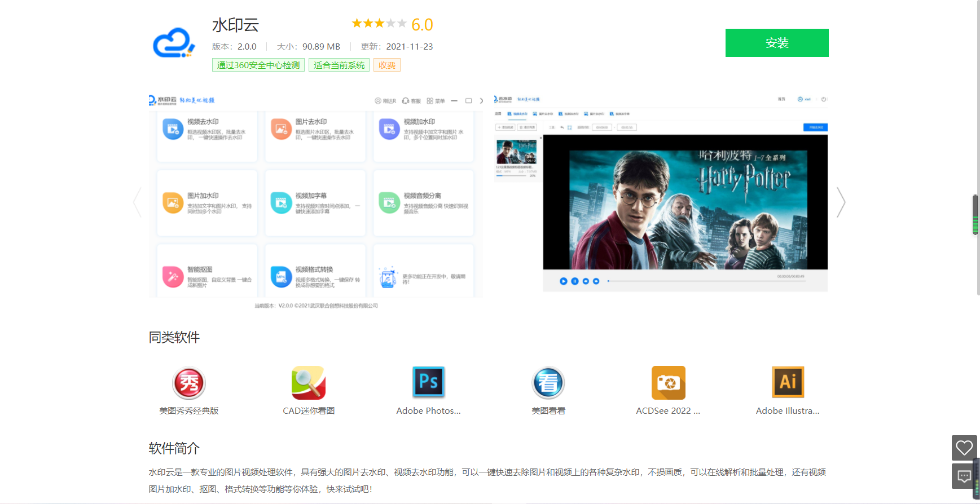Click 视频音频分离 icon in screenshot
980x504 pixels.
click(x=389, y=203)
